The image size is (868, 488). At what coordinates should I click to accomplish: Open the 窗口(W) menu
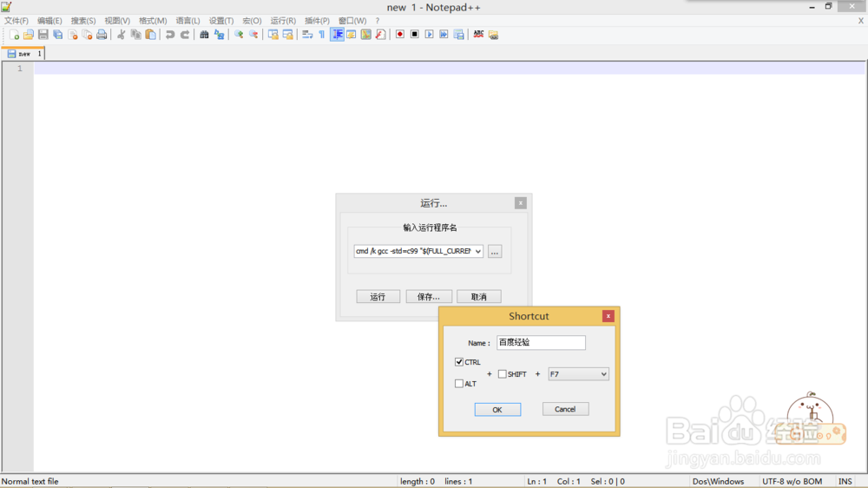[x=352, y=21]
